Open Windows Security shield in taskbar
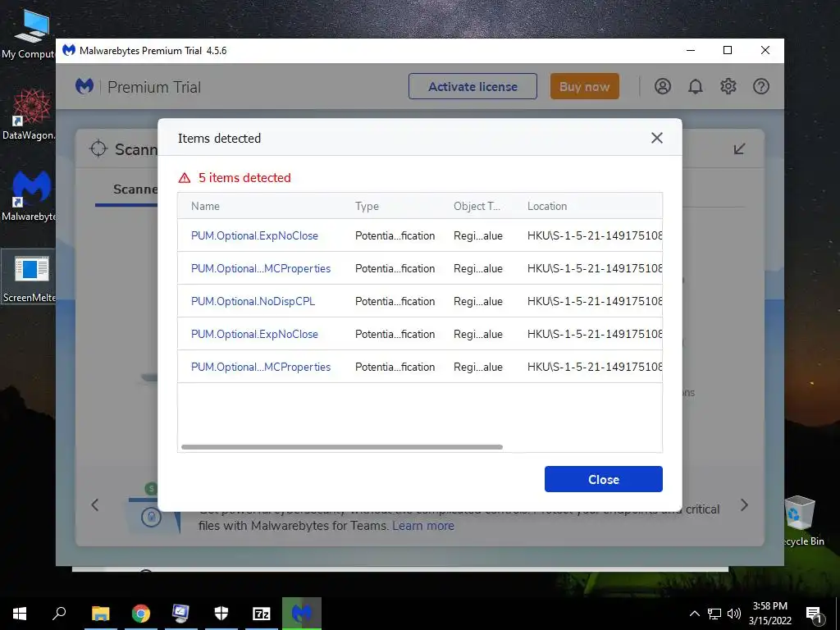The height and width of the screenshot is (630, 840). click(221, 614)
